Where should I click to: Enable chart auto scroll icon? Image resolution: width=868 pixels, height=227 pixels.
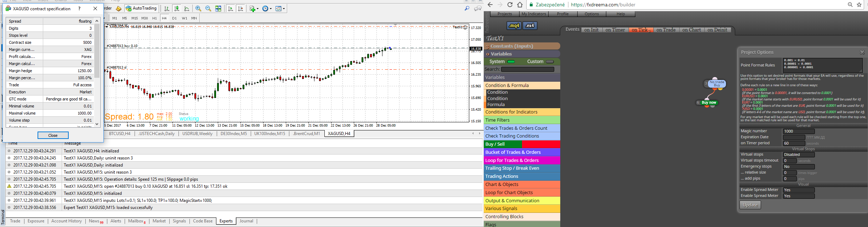point(231,8)
